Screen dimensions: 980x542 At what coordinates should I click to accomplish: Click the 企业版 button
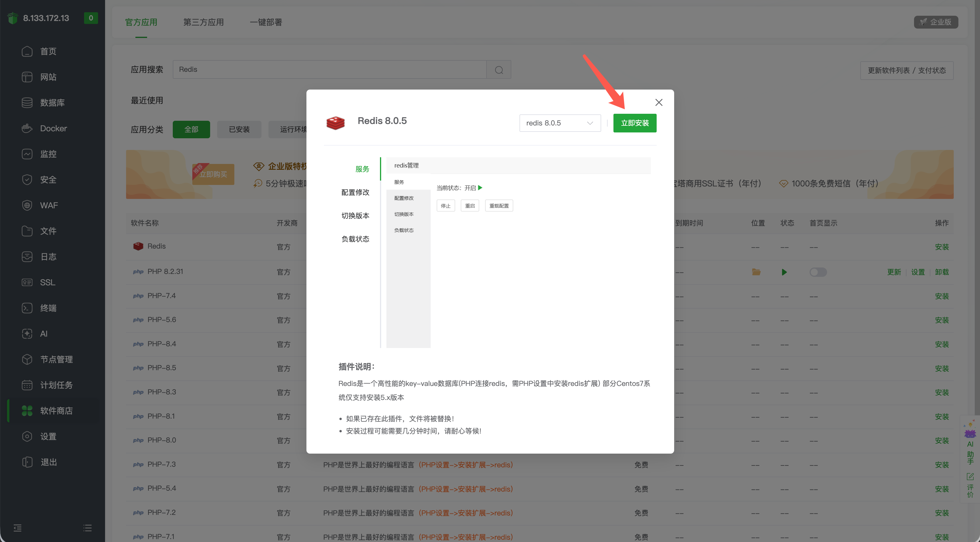pyautogui.click(x=936, y=22)
